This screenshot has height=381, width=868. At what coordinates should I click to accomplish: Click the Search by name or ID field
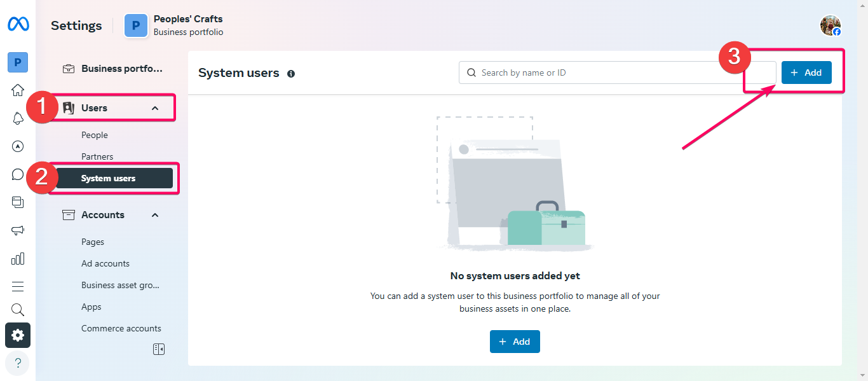tap(618, 73)
